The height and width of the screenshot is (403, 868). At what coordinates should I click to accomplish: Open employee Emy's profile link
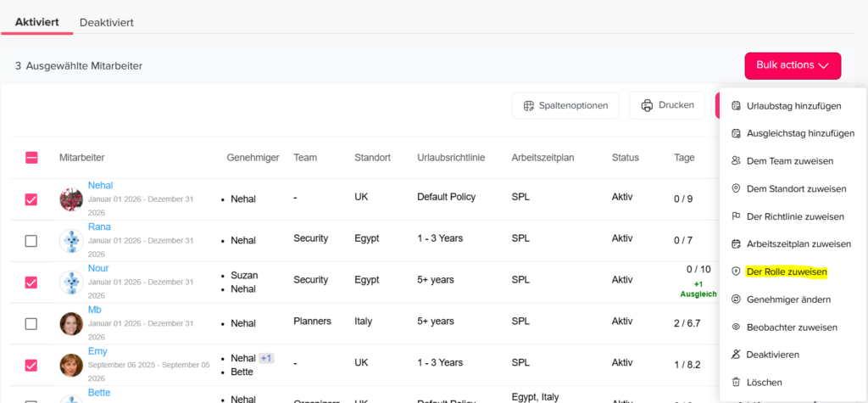tap(97, 351)
